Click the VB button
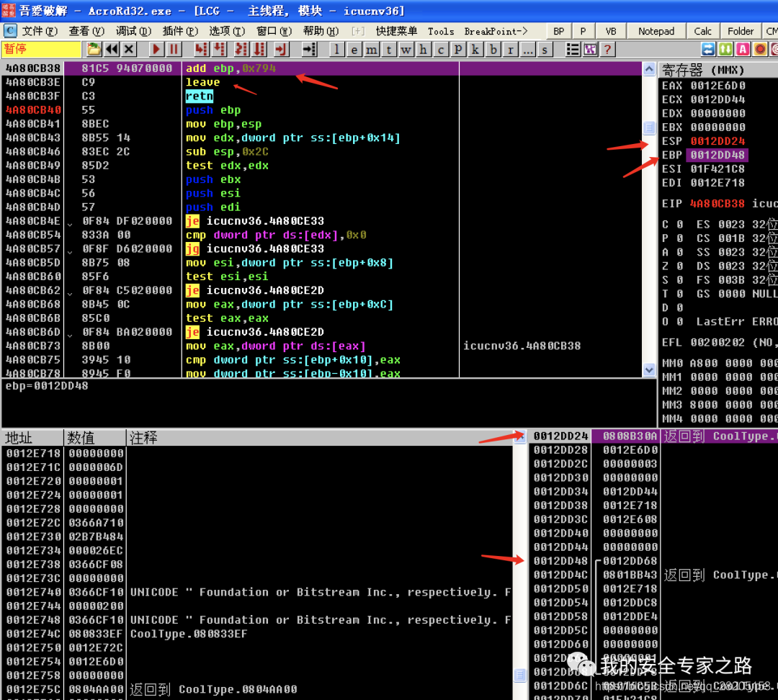The width and height of the screenshot is (778, 700). pos(611,31)
